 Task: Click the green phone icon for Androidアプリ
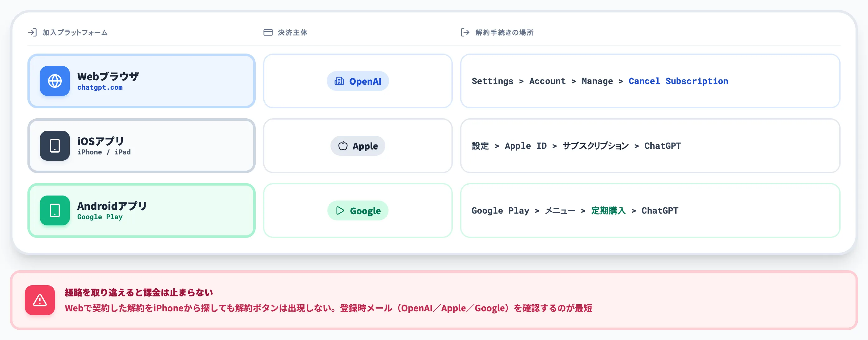[x=55, y=211]
